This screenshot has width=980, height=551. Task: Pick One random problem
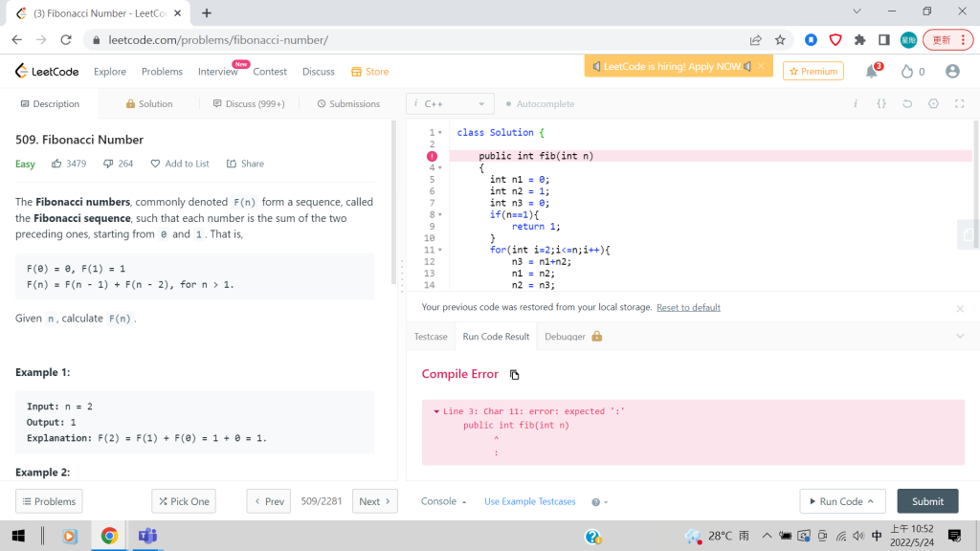click(x=184, y=501)
